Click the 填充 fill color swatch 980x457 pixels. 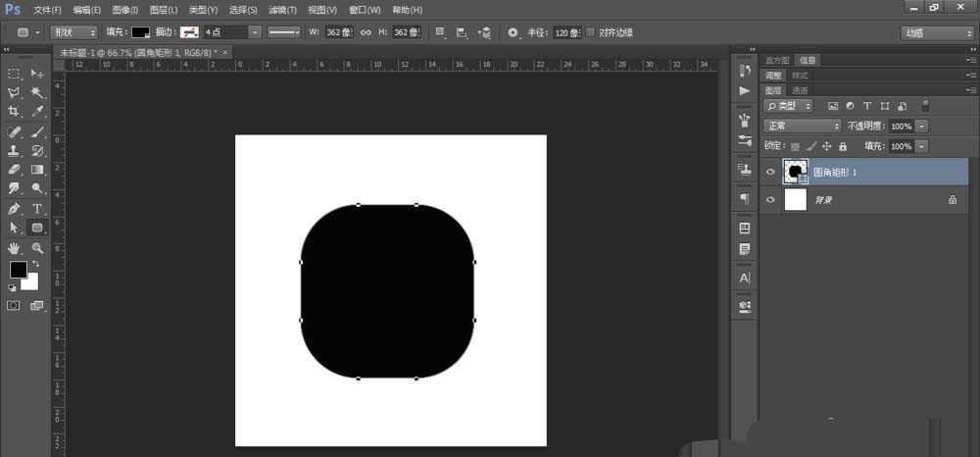[x=141, y=32]
